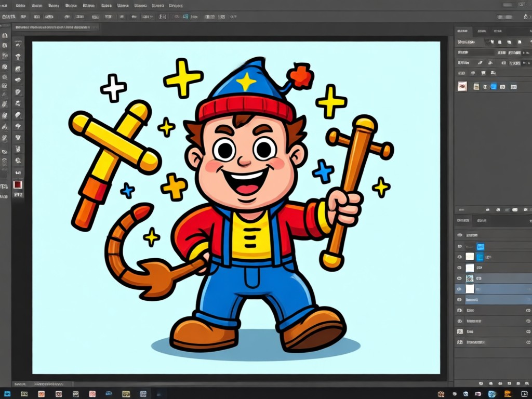Screen dimensions: 532x399
Task: Open the blue circular icon in the right taskbar tray
Action: (x=491, y=394)
